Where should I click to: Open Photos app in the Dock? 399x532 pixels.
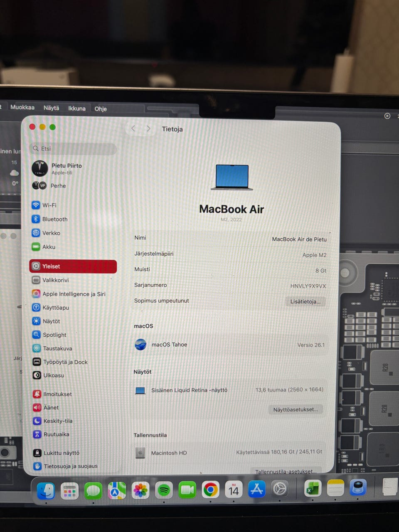point(140,490)
